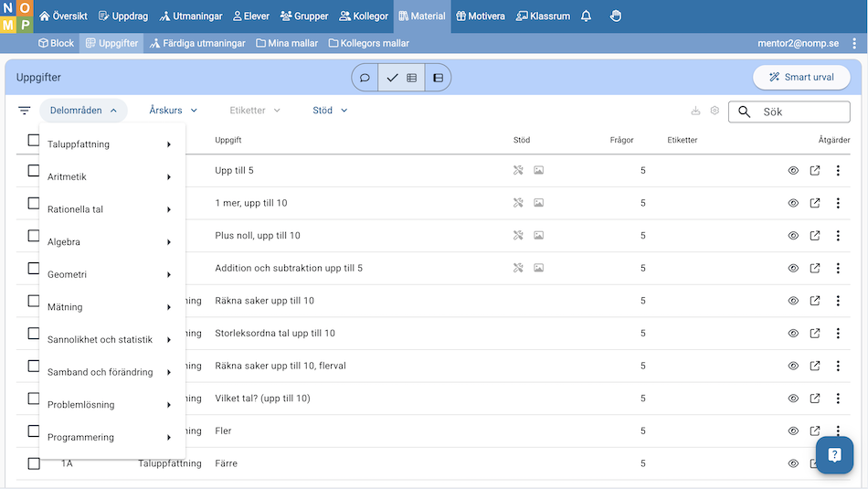Click the raised hand icon in navbar
Viewport: 868px width, 489px height.
(x=616, y=16)
